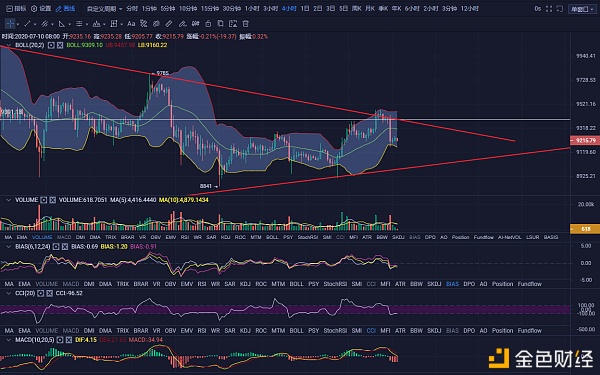Click the fullscreen icon at top right
The width and height of the screenshot is (600, 375).
click(x=549, y=8)
